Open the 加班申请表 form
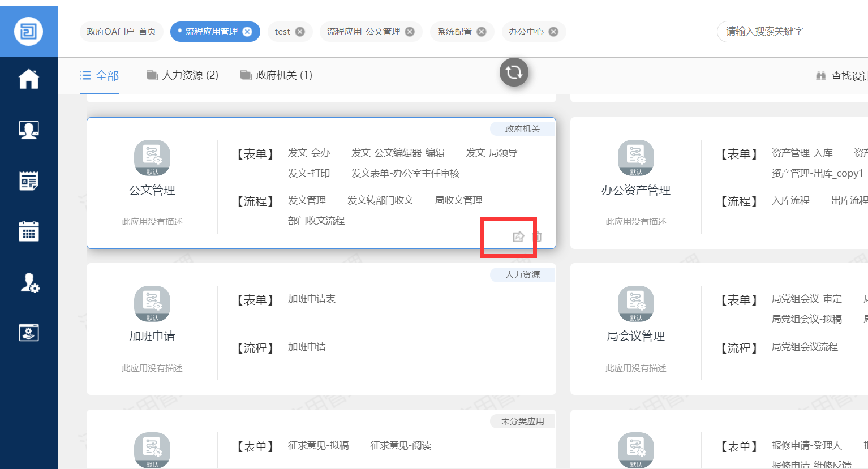The width and height of the screenshot is (868, 469). pyautogui.click(x=311, y=299)
